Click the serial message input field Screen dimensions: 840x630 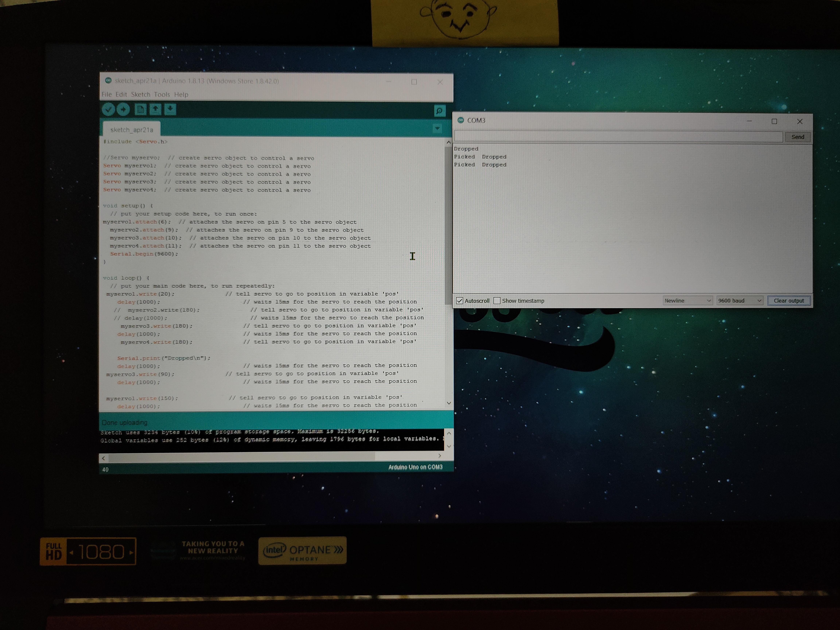click(x=618, y=137)
